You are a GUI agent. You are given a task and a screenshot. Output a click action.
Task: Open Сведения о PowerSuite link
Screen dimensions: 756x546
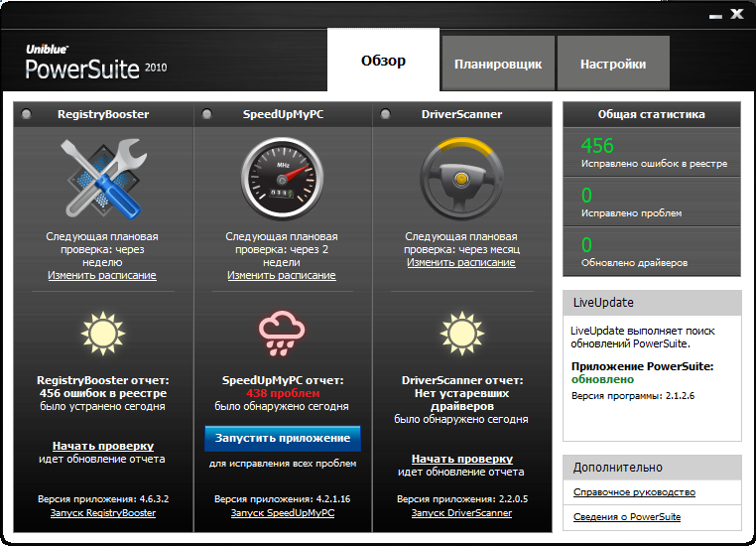(627, 517)
